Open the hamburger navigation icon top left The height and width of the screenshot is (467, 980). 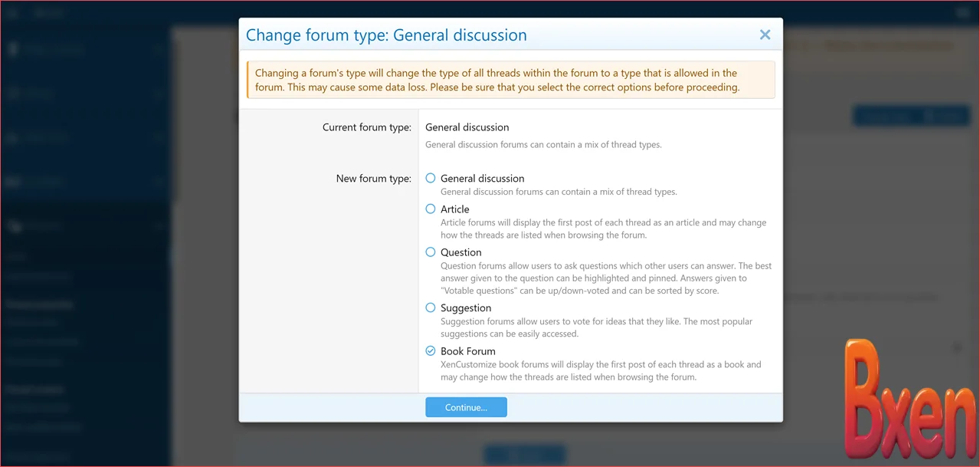tap(11, 12)
